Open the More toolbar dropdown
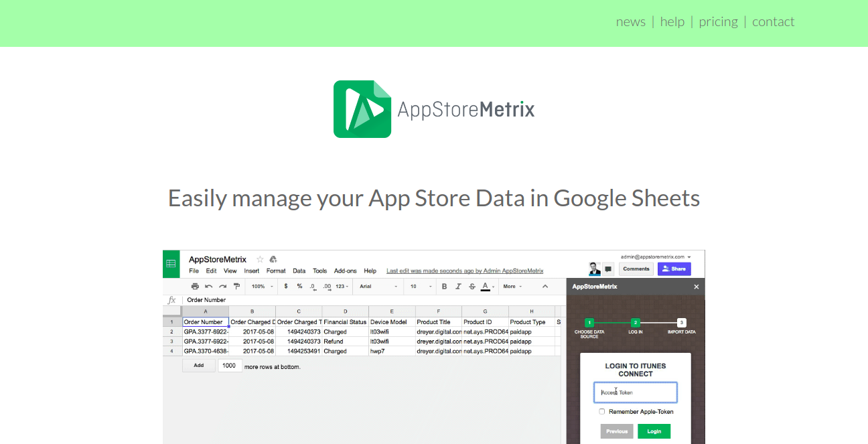The width and height of the screenshot is (868, 444). click(x=513, y=287)
